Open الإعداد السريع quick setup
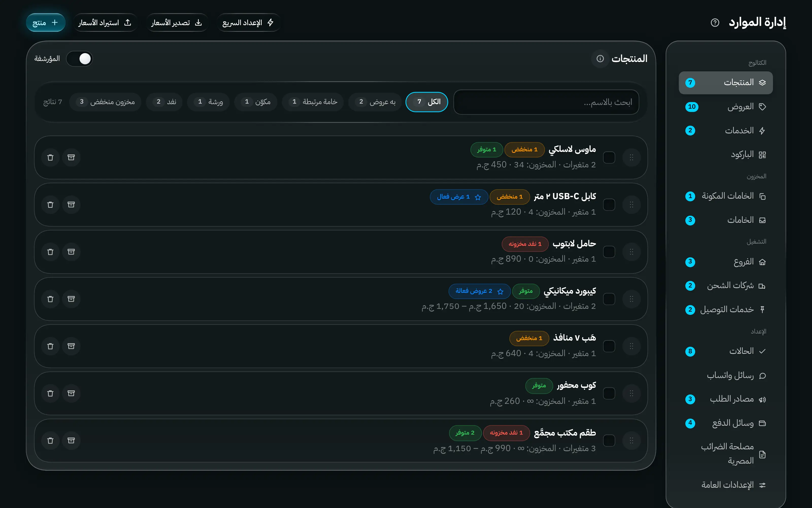812x508 pixels. pos(249,23)
